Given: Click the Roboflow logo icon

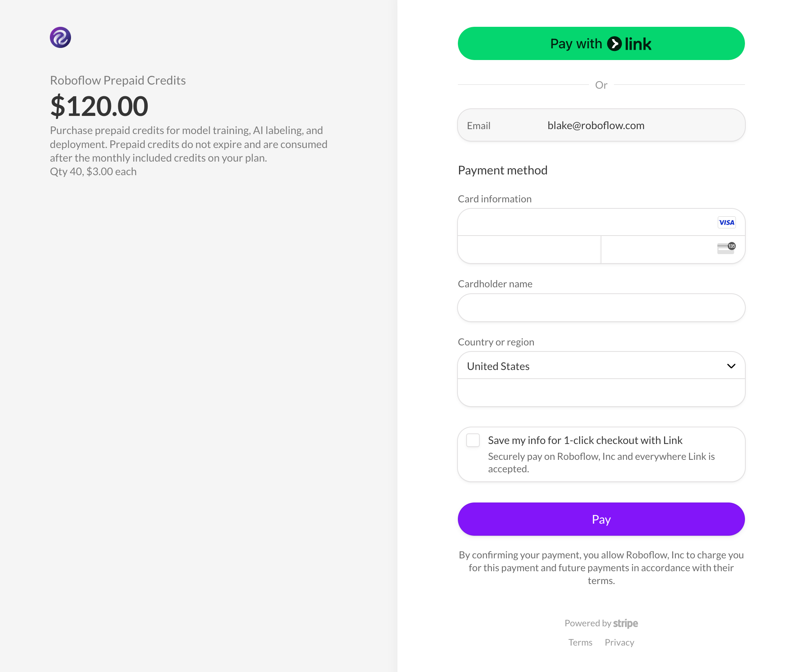Looking at the screenshot, I should click(60, 37).
